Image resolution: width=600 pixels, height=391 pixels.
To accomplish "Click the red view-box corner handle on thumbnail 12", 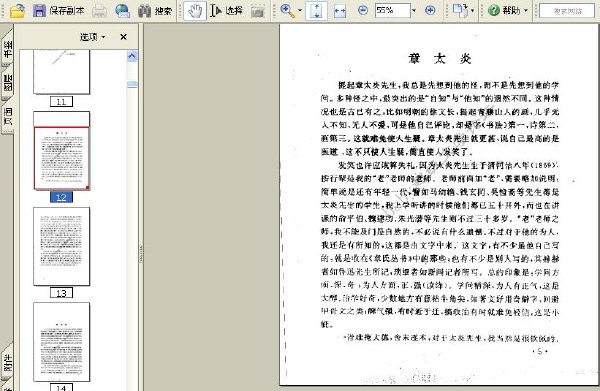I will tap(88, 187).
